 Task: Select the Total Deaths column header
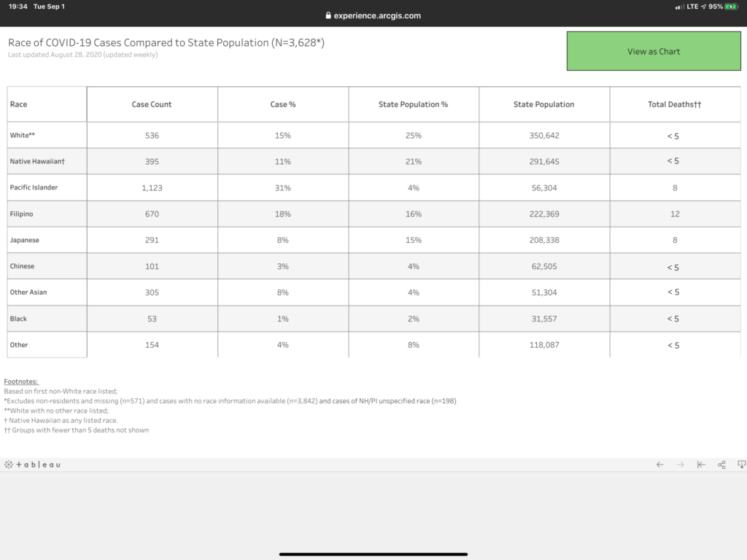coord(675,104)
